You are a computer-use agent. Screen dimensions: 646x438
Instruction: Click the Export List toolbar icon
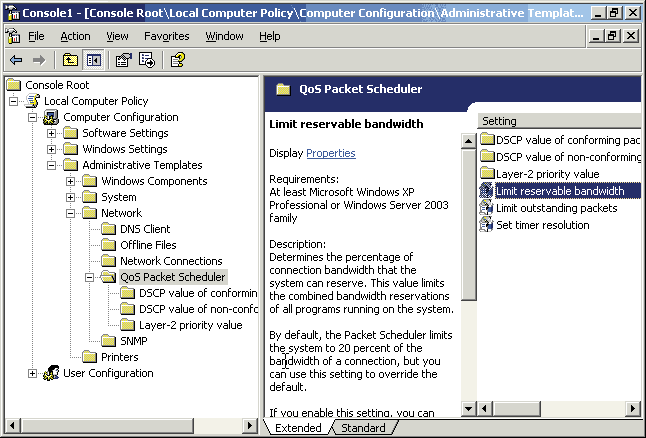click(146, 60)
